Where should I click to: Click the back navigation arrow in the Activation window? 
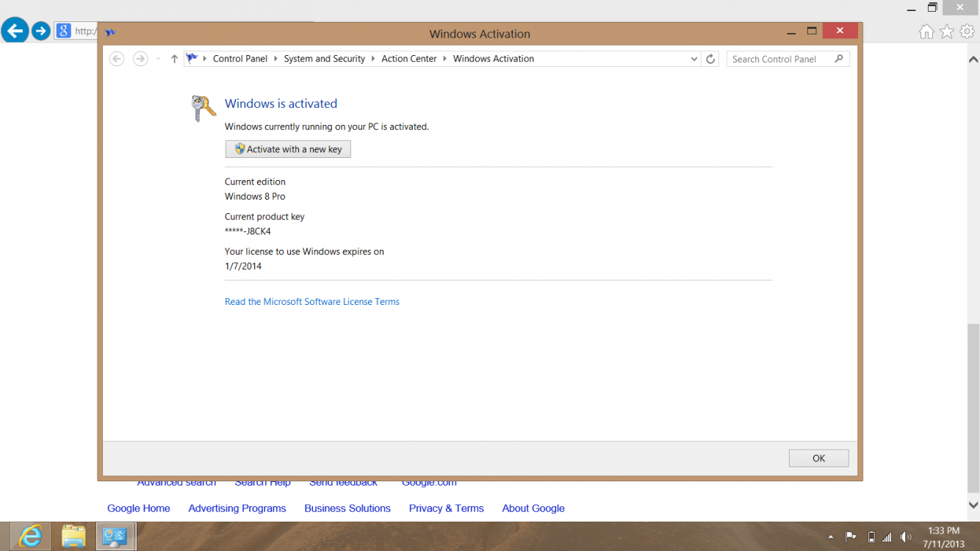coord(116,58)
